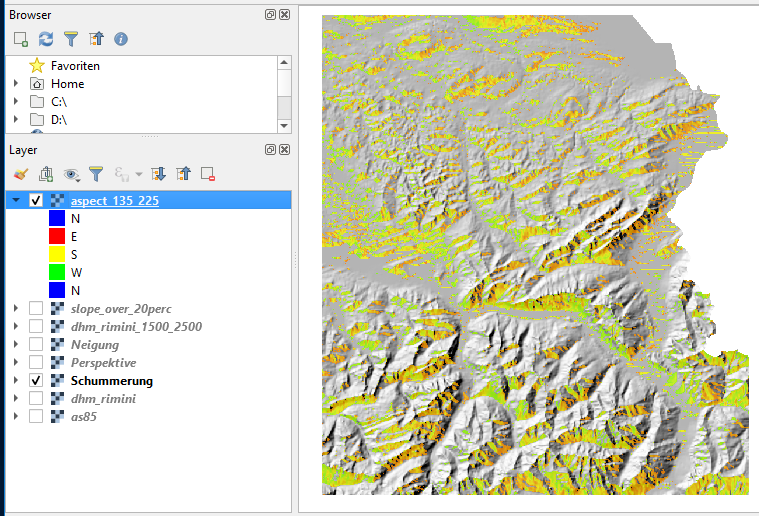Expand the Neigung layer entry
759x516 pixels.
[x=16, y=345]
